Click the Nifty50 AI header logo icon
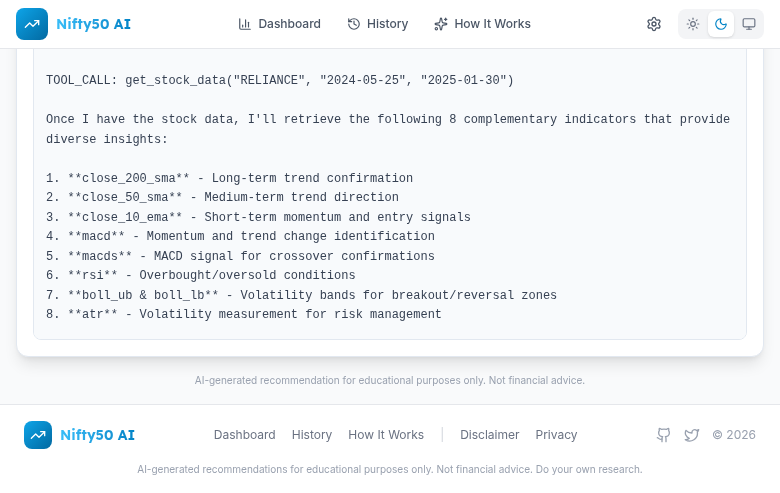The image size is (780, 493). [32, 24]
